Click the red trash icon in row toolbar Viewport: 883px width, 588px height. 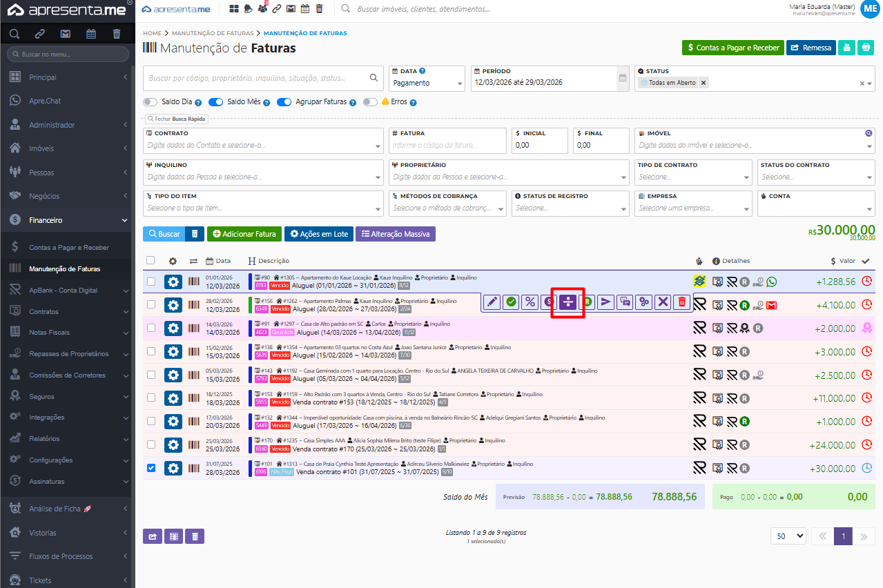pyautogui.click(x=682, y=302)
